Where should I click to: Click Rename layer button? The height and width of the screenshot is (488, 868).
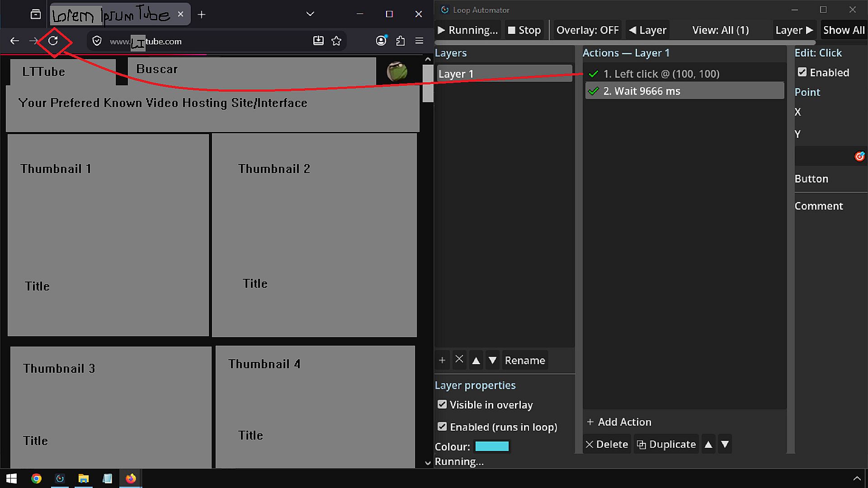pyautogui.click(x=525, y=361)
